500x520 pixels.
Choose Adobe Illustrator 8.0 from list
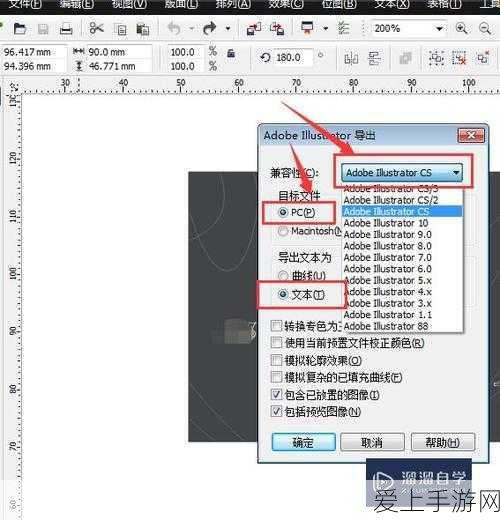click(x=402, y=246)
